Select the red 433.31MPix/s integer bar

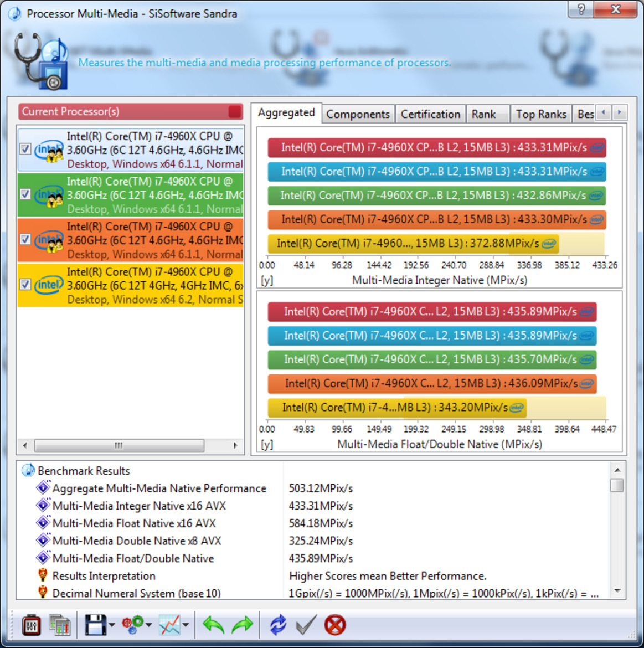tap(437, 147)
